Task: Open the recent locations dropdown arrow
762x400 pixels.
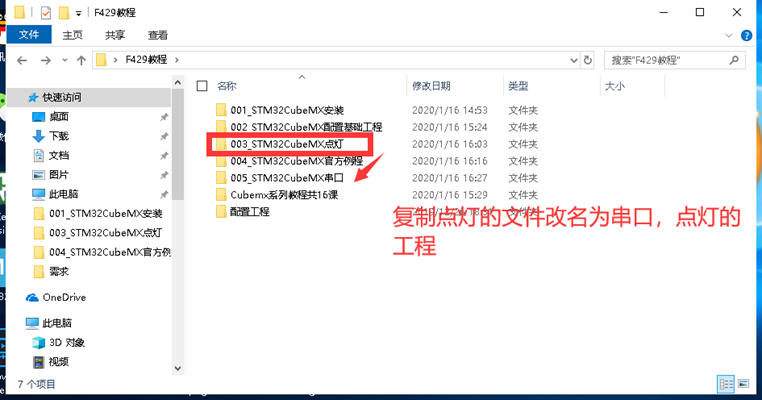Action: click(65, 60)
